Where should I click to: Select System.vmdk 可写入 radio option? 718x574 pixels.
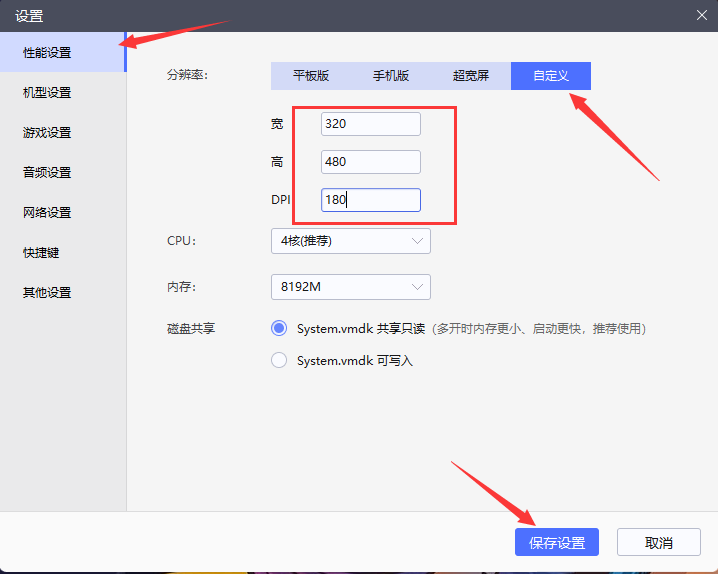(x=279, y=360)
